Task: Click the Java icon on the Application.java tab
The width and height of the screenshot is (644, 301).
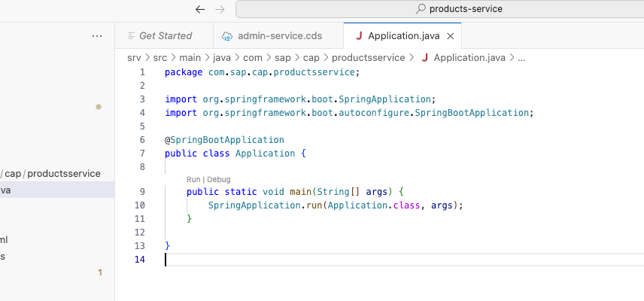Action: pos(358,36)
